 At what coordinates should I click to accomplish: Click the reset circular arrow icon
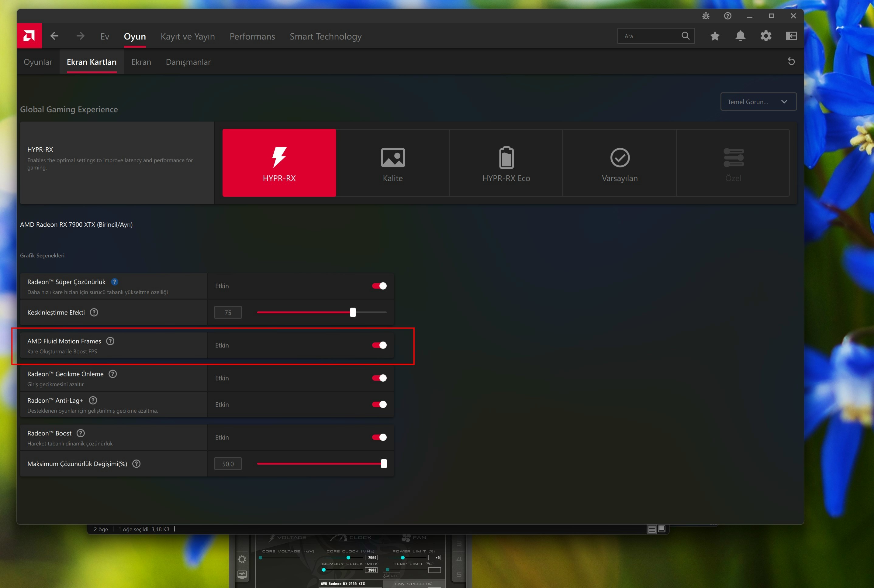791,61
